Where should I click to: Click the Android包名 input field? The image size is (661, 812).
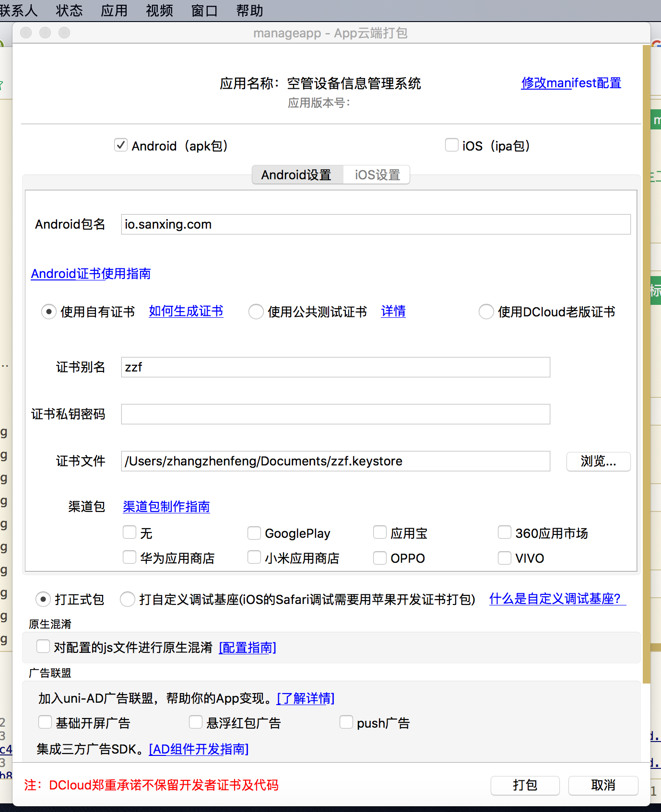(376, 224)
